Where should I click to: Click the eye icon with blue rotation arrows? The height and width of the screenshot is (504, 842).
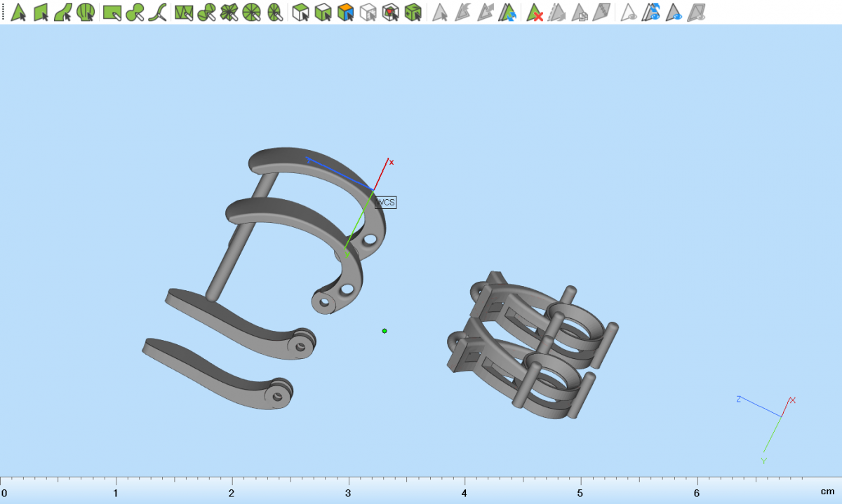[x=652, y=12]
